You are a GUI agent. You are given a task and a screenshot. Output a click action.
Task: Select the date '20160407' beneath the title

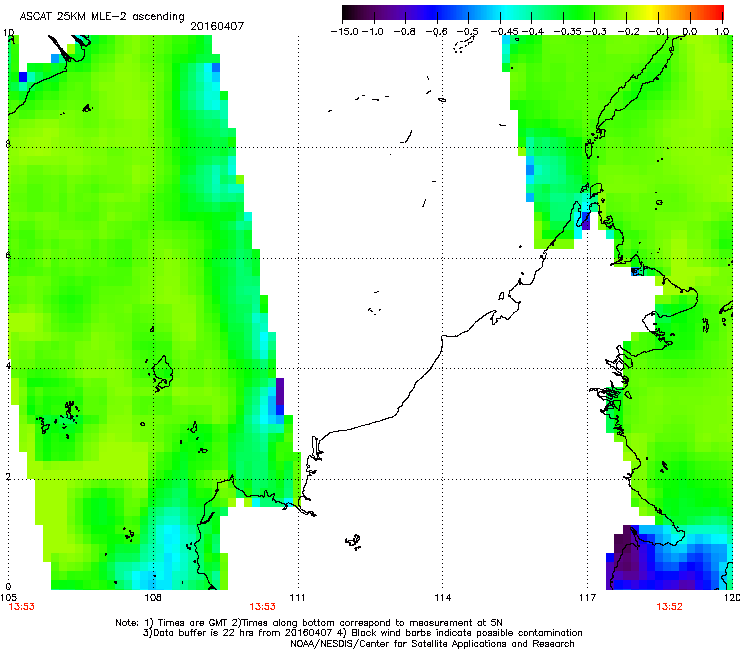[x=217, y=26]
